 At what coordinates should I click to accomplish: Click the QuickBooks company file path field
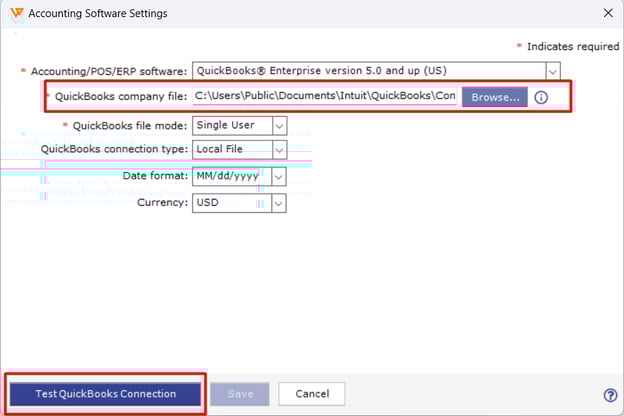(325, 96)
